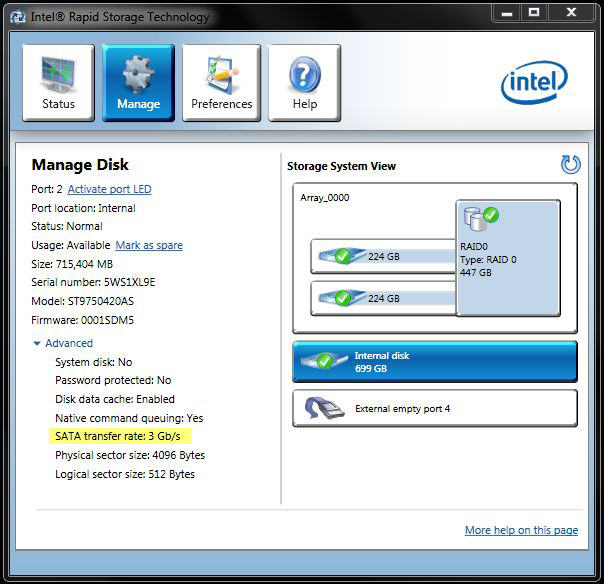Screen dimensions: 604x584
Task: Open More help on this page
Action: point(521,530)
